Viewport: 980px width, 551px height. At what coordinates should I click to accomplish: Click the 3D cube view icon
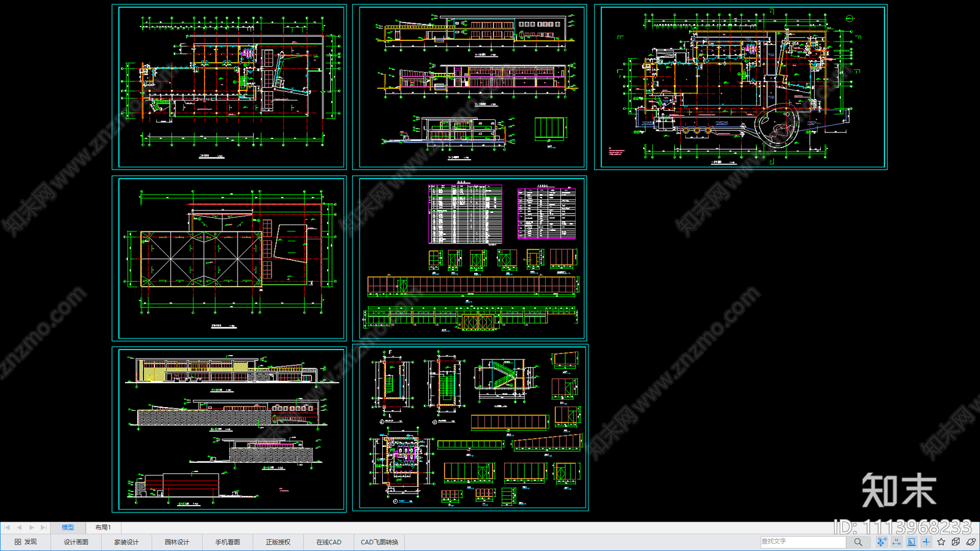coord(956,542)
